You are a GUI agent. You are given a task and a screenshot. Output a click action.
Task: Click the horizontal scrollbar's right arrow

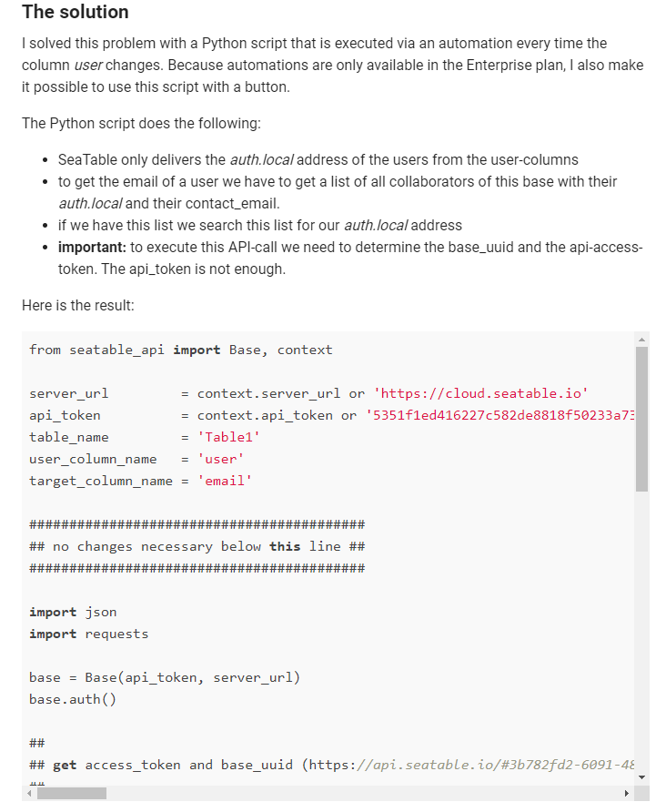[x=627, y=793]
